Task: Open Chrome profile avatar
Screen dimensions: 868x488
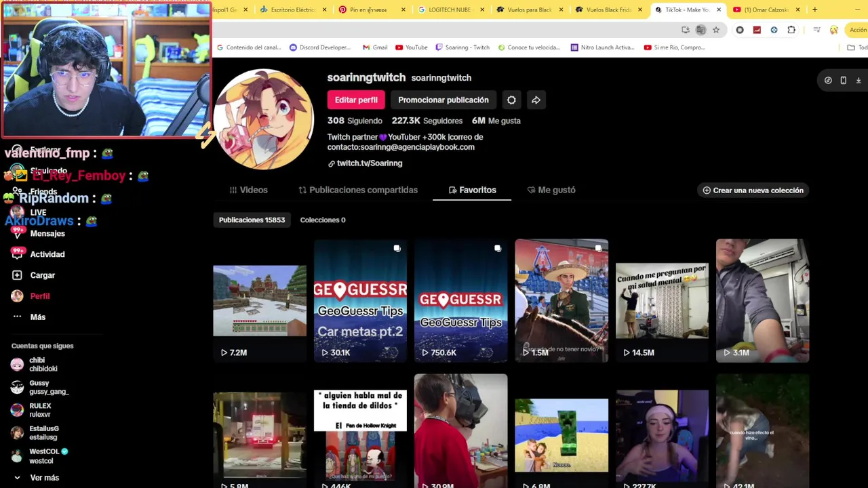Action: 834,30
